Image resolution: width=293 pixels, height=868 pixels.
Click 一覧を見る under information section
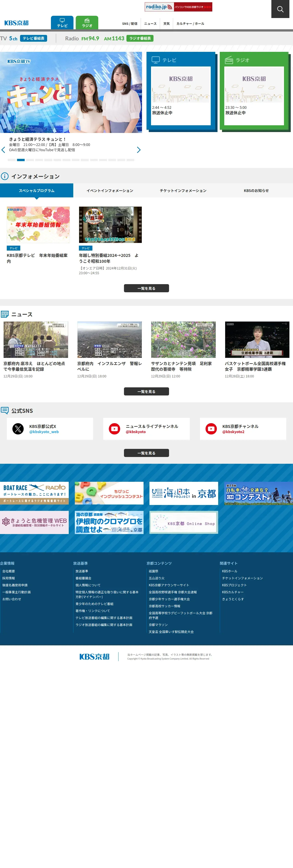(x=146, y=288)
